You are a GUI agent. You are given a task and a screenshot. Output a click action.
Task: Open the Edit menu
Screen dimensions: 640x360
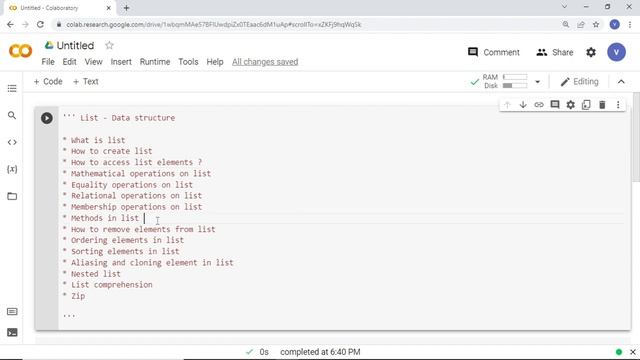pyautogui.click(x=69, y=62)
